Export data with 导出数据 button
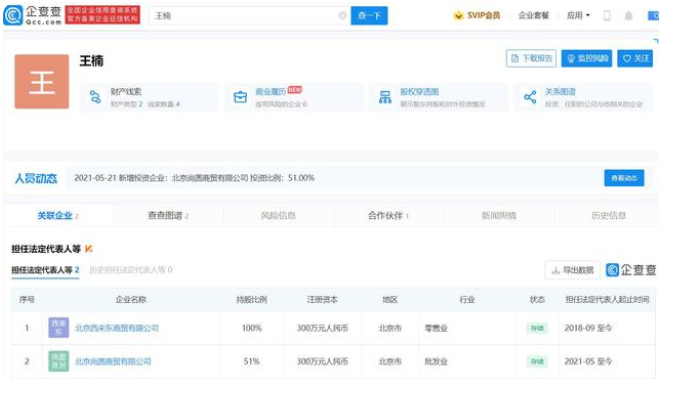This screenshot has width=693, height=420. 572,270
